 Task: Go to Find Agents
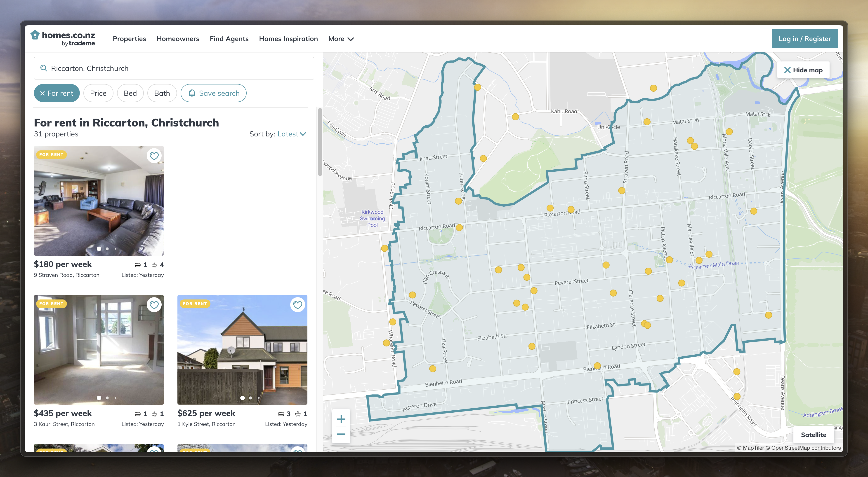click(x=229, y=39)
